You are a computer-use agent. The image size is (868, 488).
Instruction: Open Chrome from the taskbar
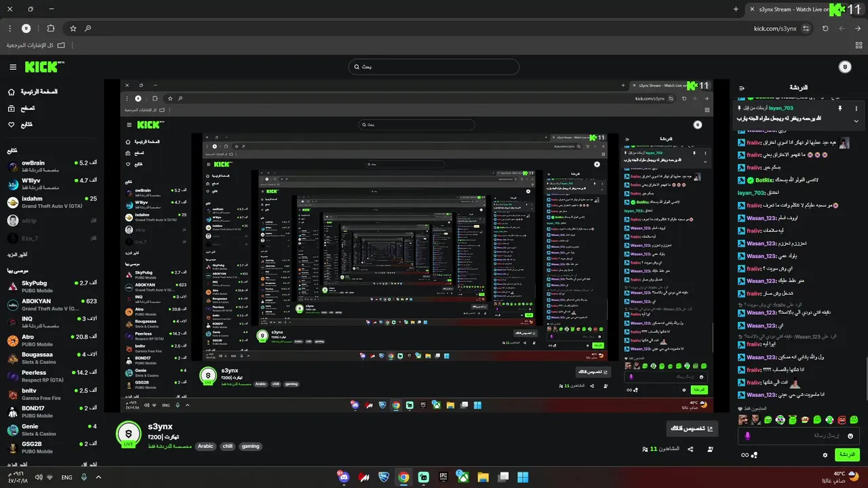[x=403, y=477]
